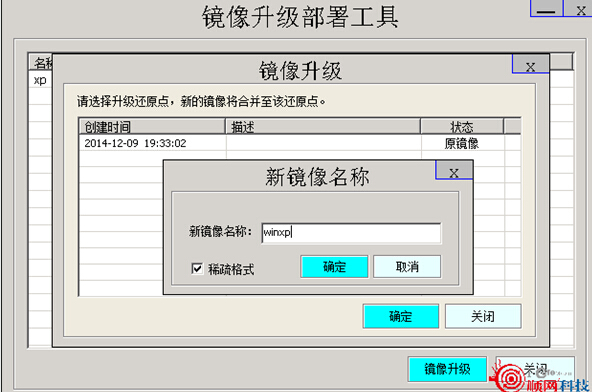Minimize the 镜像升级部署工具 main window
This screenshot has width=592, height=392.
[546, 9]
